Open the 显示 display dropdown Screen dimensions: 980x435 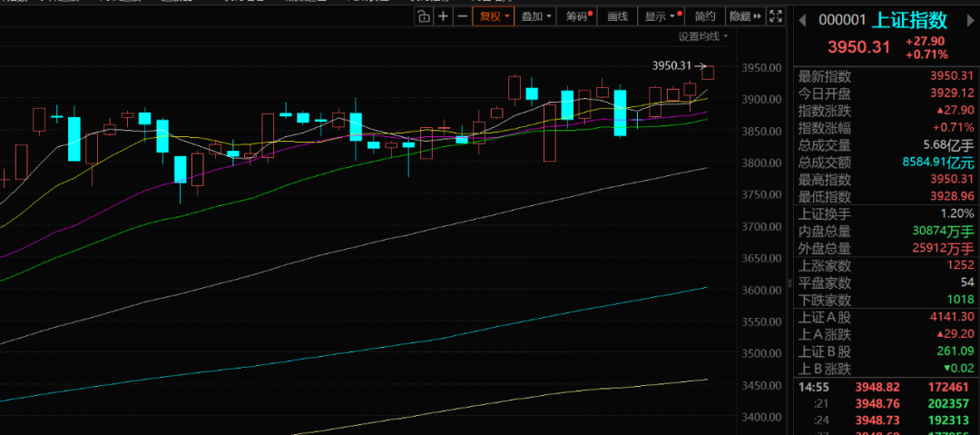point(661,16)
